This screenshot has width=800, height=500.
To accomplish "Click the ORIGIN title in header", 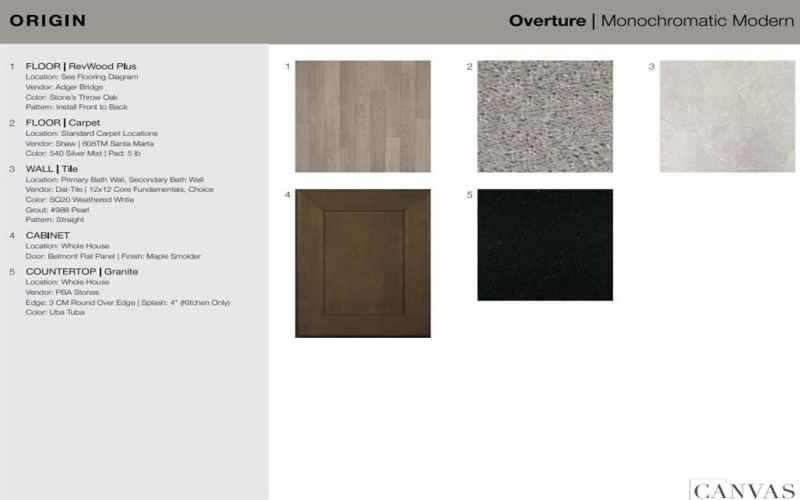I will point(48,21).
